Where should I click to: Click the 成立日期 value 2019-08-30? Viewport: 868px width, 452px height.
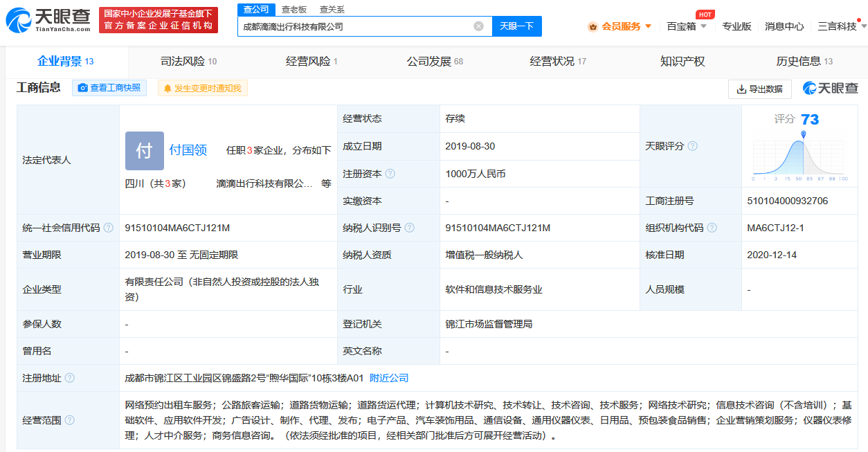470,146
